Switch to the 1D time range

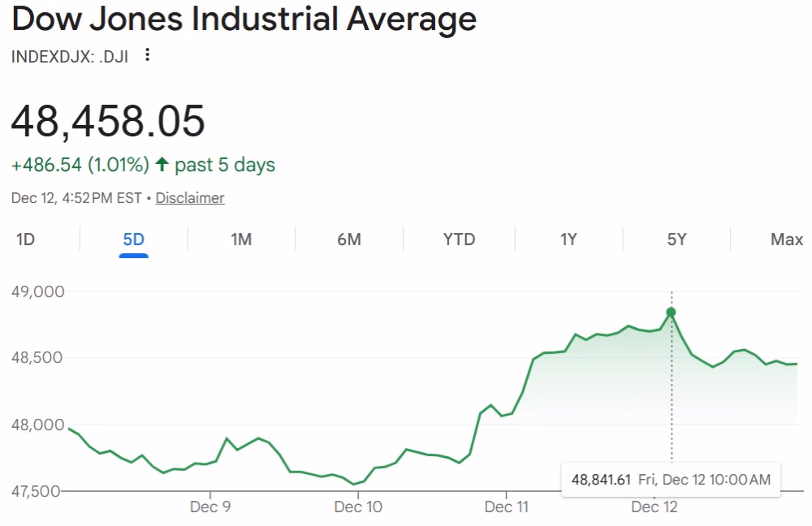click(26, 239)
